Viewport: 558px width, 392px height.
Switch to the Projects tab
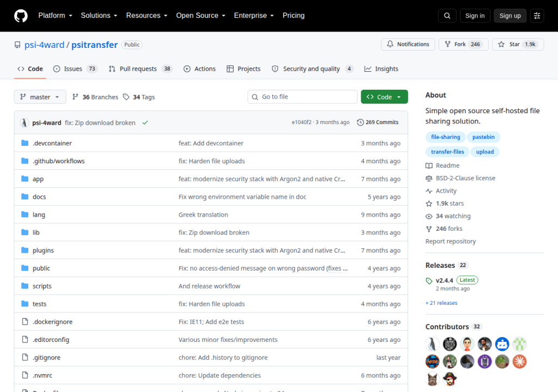(244, 69)
